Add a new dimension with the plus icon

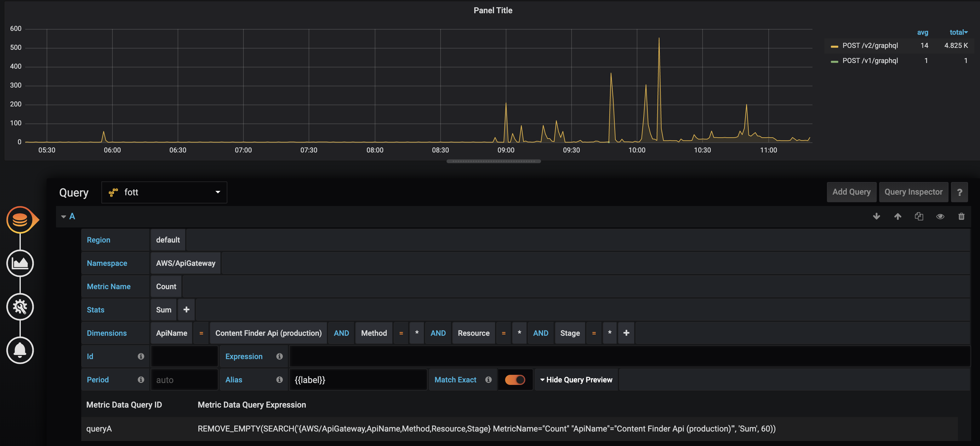(626, 333)
